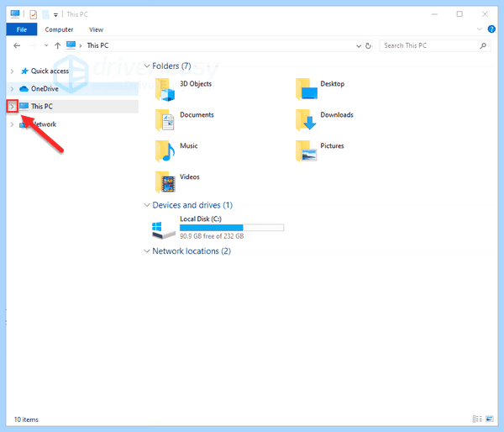Expand the ribbon chevron

coord(480,29)
